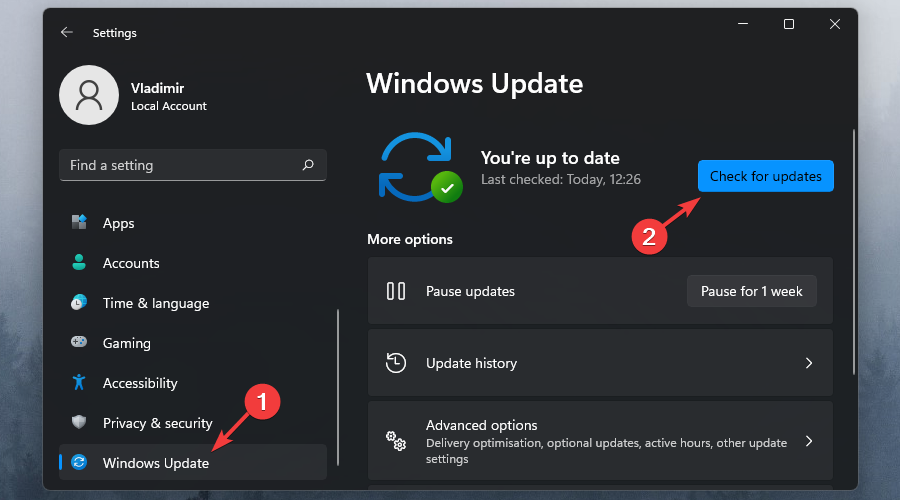900x500 pixels.
Task: Click the back arrow in Settings header
Action: tap(67, 33)
